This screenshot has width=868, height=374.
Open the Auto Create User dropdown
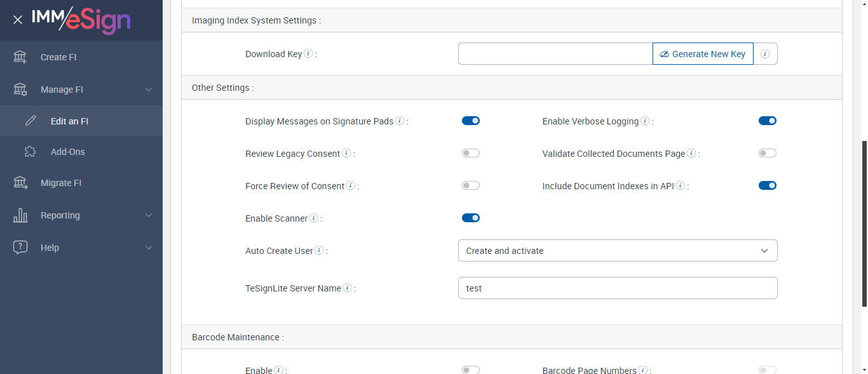617,251
